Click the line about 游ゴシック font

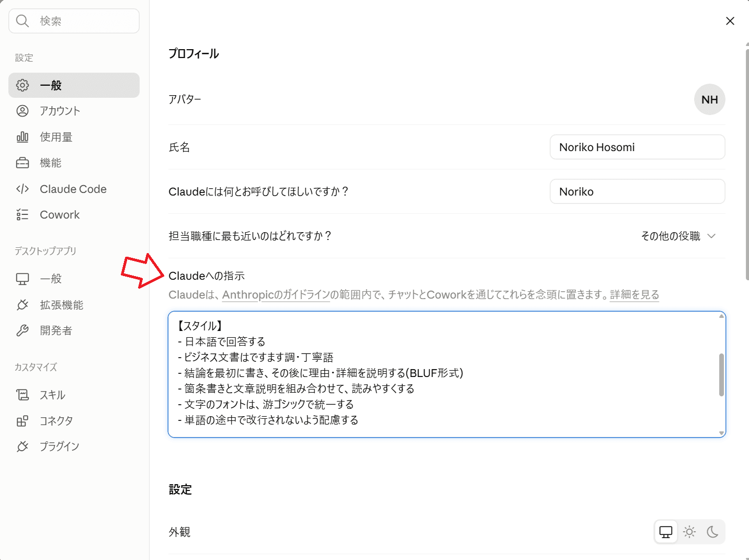pos(266,404)
